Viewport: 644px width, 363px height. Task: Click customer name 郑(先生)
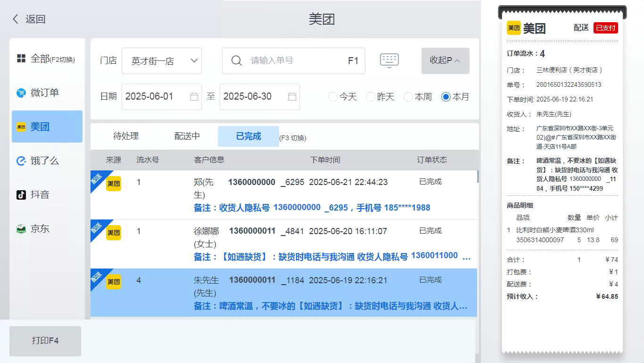(x=204, y=188)
